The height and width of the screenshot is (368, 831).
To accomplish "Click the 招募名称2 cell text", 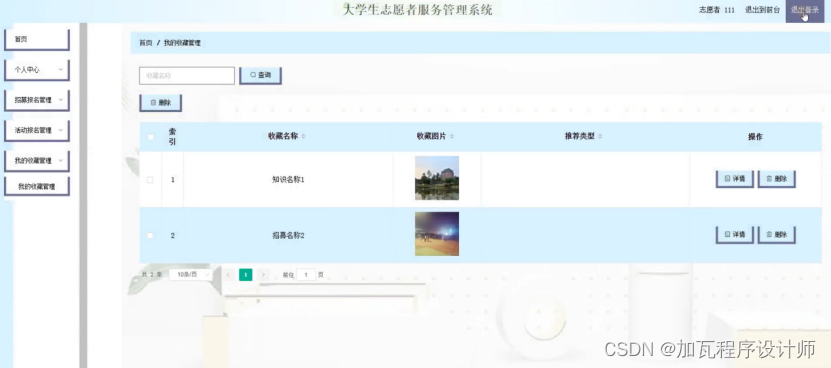I will click(288, 235).
